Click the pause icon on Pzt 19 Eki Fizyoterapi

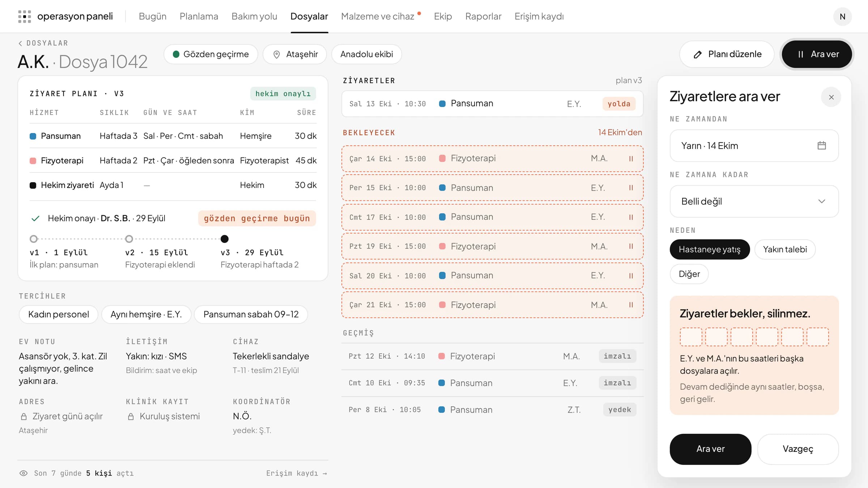point(631,246)
